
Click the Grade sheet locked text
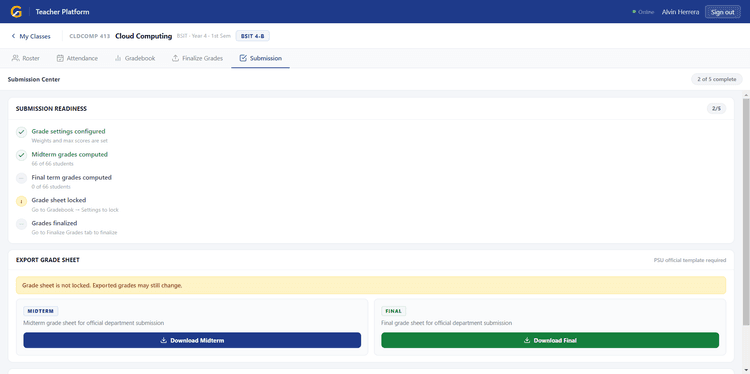[x=59, y=200]
